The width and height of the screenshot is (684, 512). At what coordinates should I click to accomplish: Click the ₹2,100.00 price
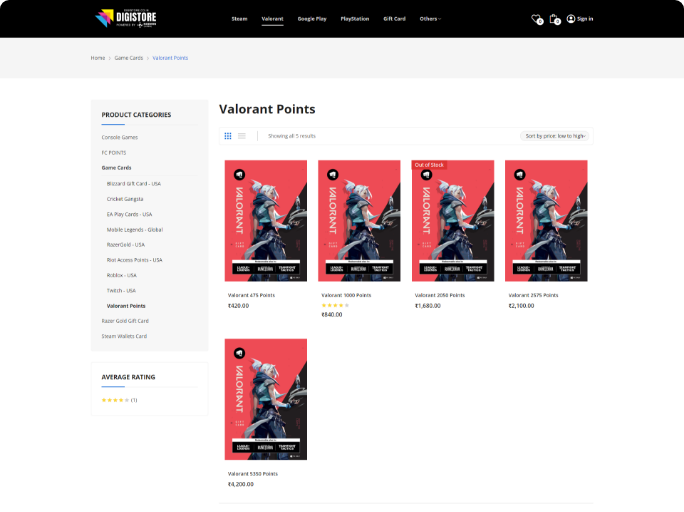pyautogui.click(x=521, y=306)
